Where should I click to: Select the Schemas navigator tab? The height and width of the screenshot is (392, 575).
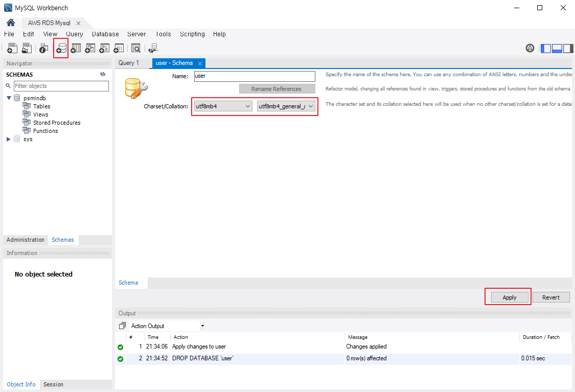pyautogui.click(x=63, y=240)
